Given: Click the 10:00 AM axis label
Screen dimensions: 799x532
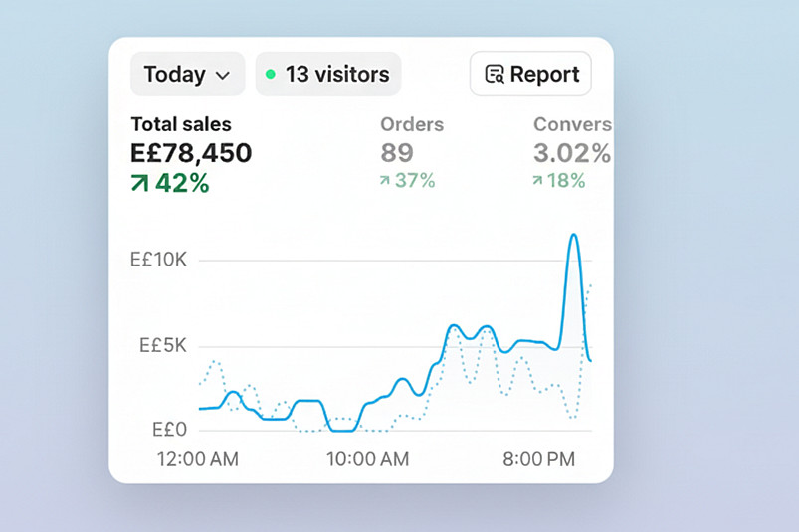Looking at the screenshot, I should coord(367,459).
